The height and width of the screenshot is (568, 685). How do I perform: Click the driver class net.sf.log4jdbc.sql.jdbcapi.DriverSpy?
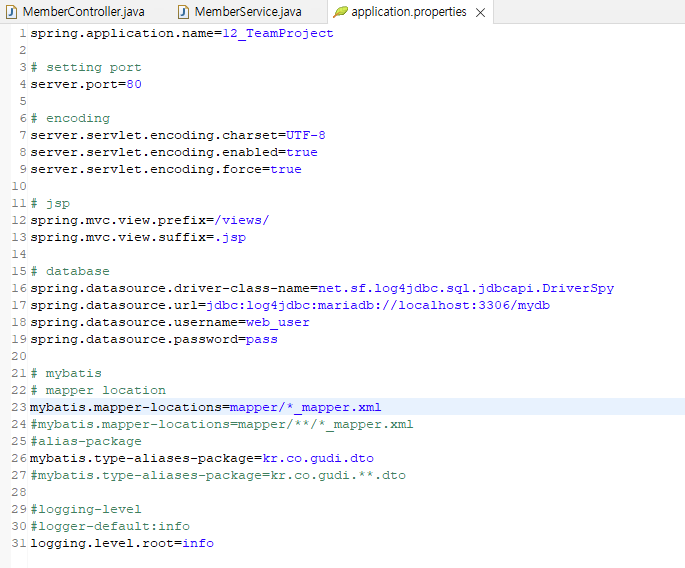click(x=466, y=288)
